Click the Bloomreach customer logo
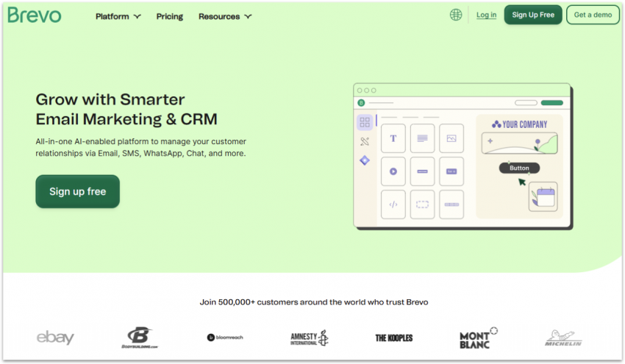This screenshot has width=625, height=364. pos(225,338)
